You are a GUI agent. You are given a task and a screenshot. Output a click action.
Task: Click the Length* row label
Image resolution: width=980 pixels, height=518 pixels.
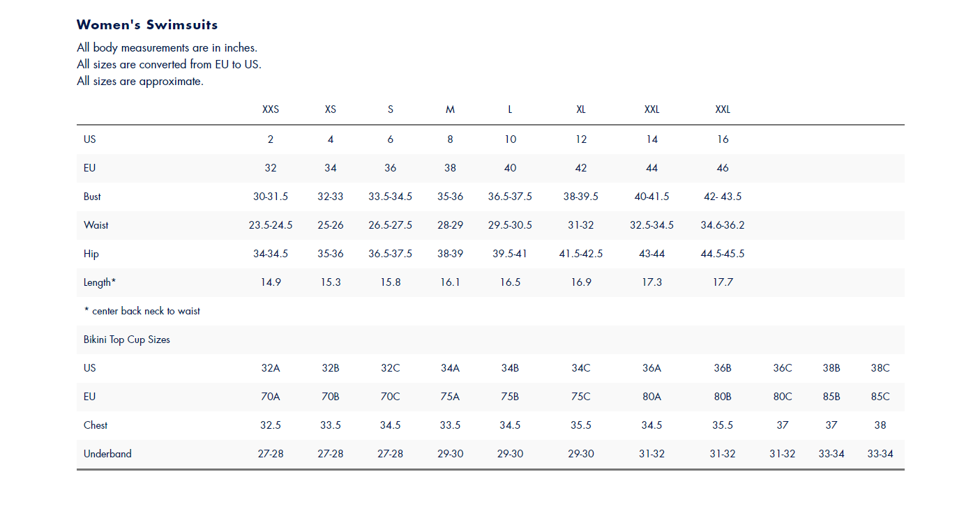[x=100, y=282]
